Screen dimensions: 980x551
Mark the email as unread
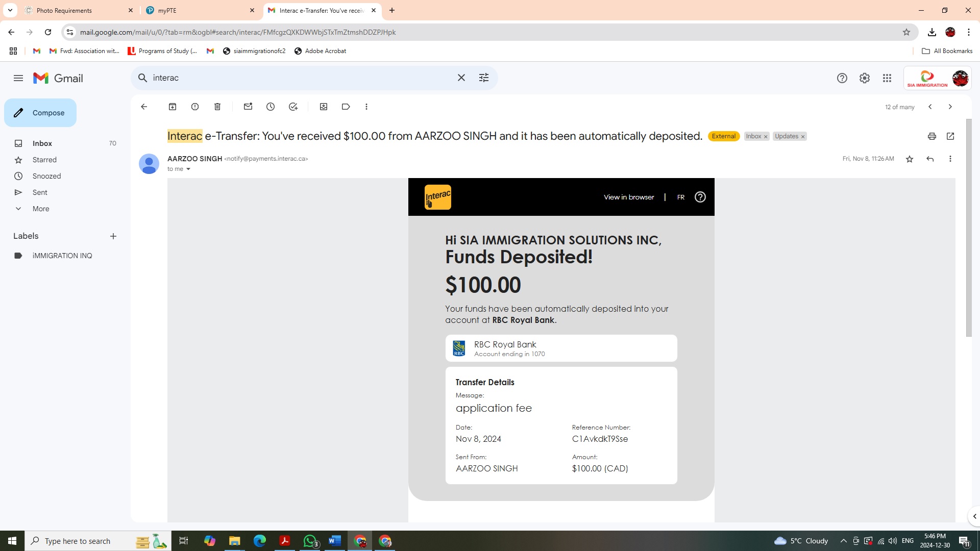(x=248, y=107)
